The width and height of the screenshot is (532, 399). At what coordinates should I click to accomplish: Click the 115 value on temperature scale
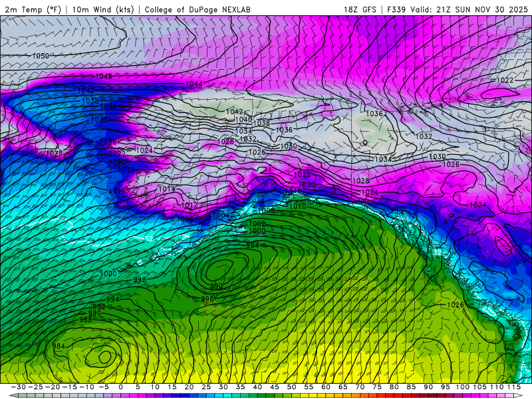513,387
